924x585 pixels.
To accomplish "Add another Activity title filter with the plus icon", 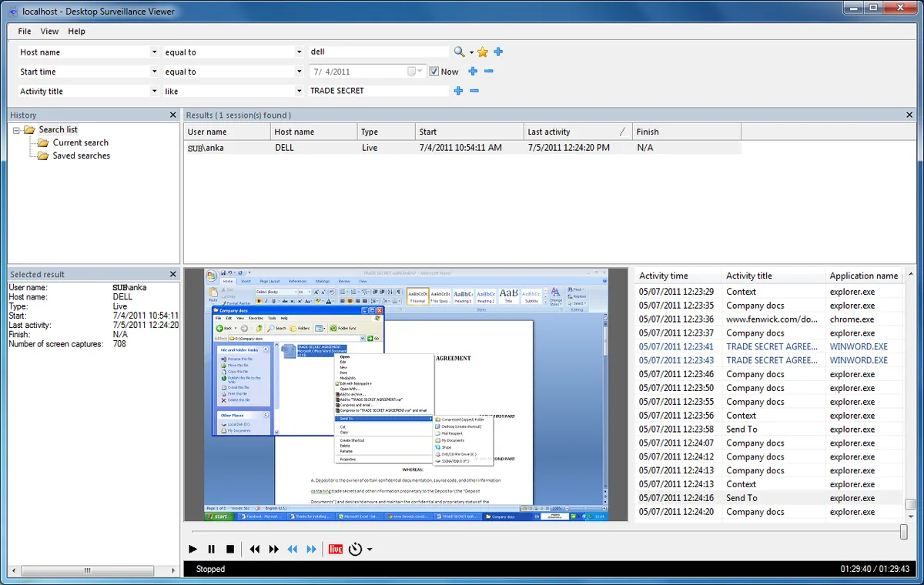I will (x=458, y=90).
